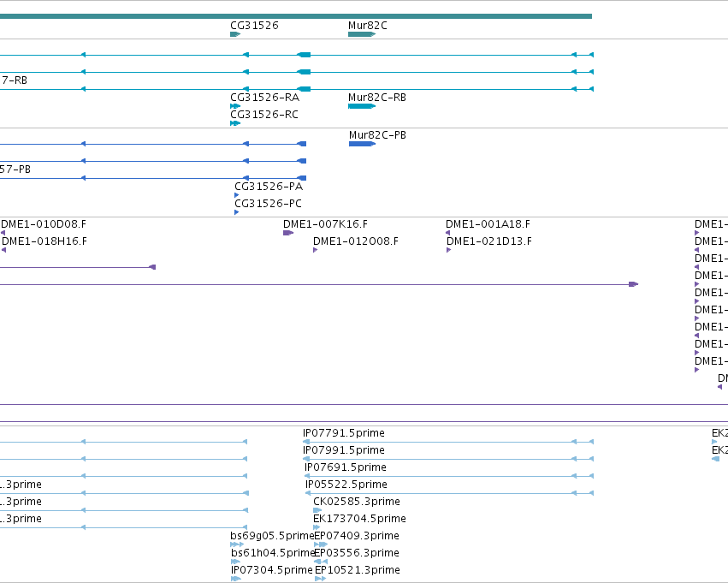Click the DME1-007K16.F purple glyph
The width and height of the screenshot is (728, 583).
[x=288, y=233]
